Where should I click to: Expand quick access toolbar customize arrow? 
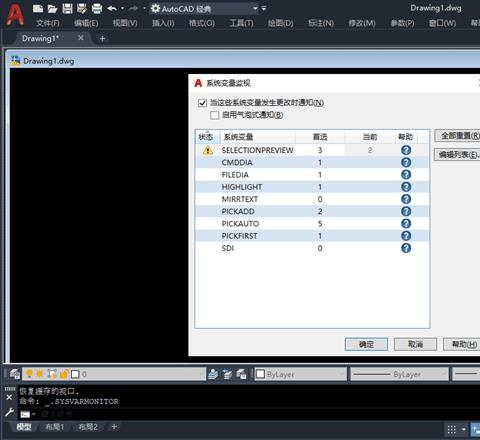tap(264, 9)
